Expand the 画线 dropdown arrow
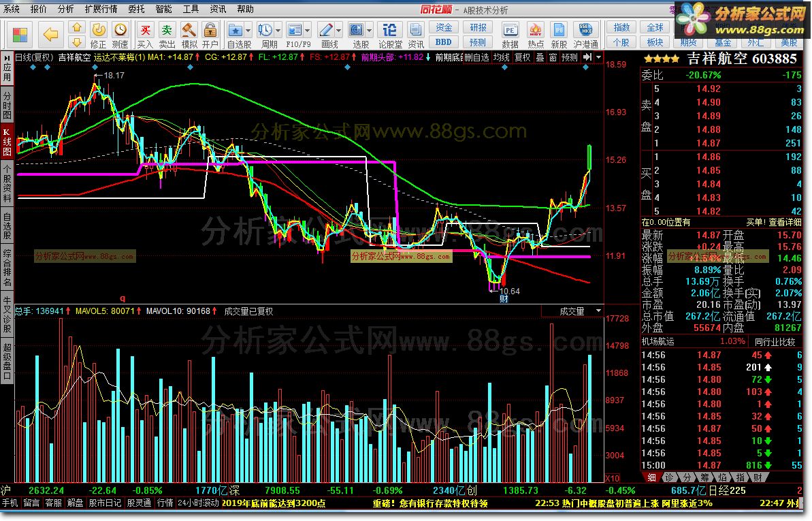Screen dimensions: 812x521 339,30
